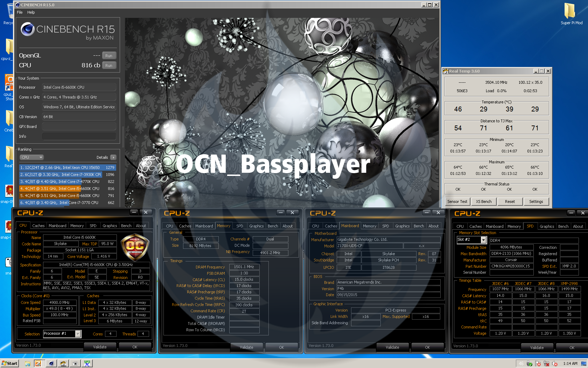Open the Ranking CPU dropdown in Cinebench
Screen dimensions: 588x368
tap(31, 157)
